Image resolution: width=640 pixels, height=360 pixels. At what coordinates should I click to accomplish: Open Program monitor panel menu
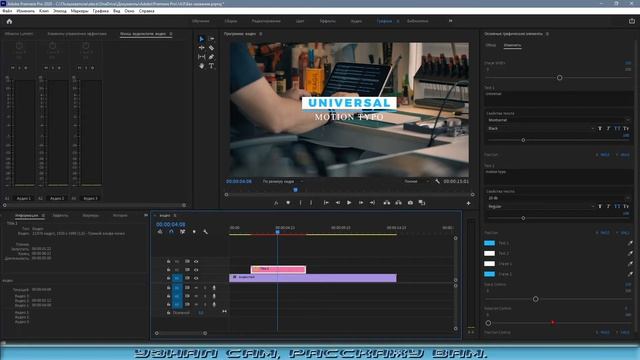pos(260,34)
